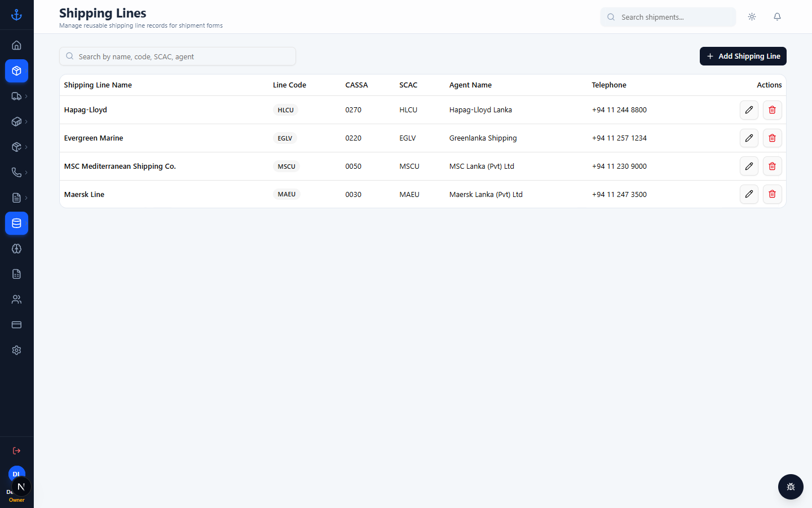812x508 pixels.
Task: Open the Home dashboard icon
Action: 16,45
